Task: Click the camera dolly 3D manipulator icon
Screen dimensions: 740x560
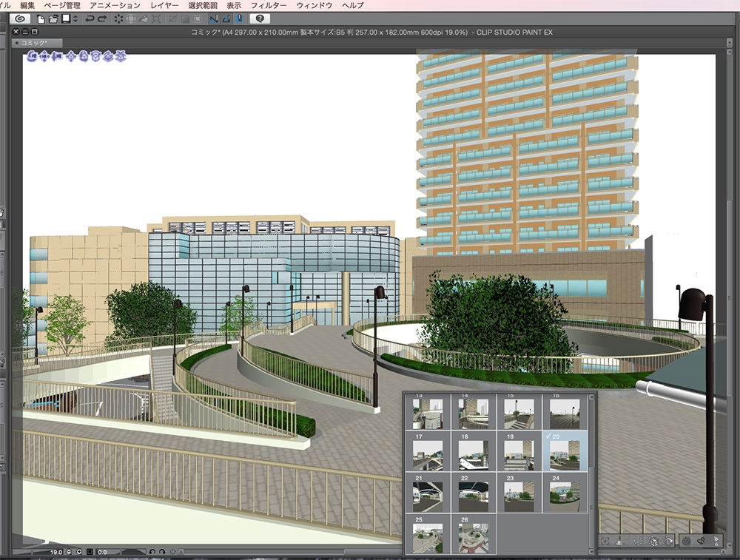Action: 57,57
